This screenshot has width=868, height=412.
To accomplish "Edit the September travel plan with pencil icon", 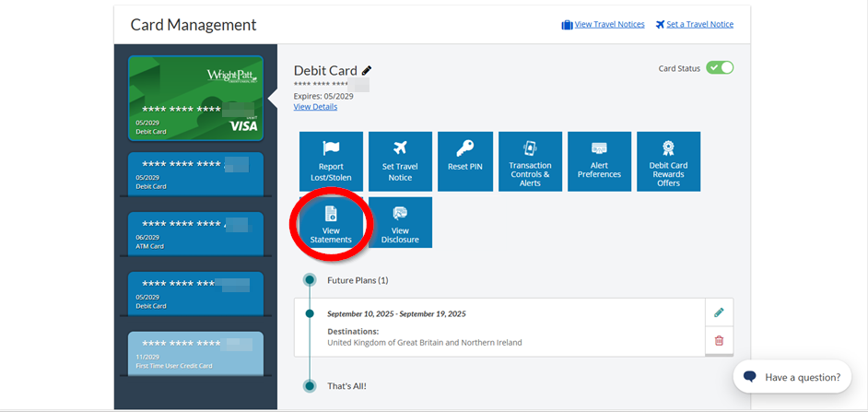I will [x=719, y=312].
